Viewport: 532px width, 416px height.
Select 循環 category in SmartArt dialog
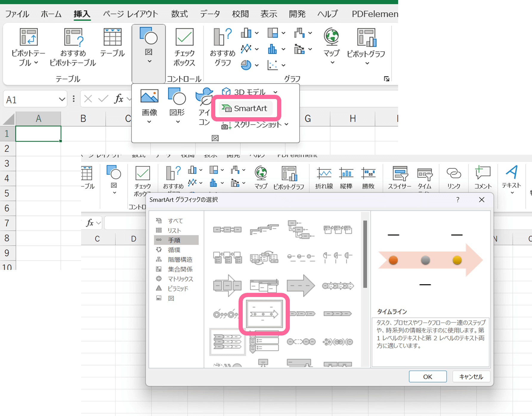click(x=176, y=250)
